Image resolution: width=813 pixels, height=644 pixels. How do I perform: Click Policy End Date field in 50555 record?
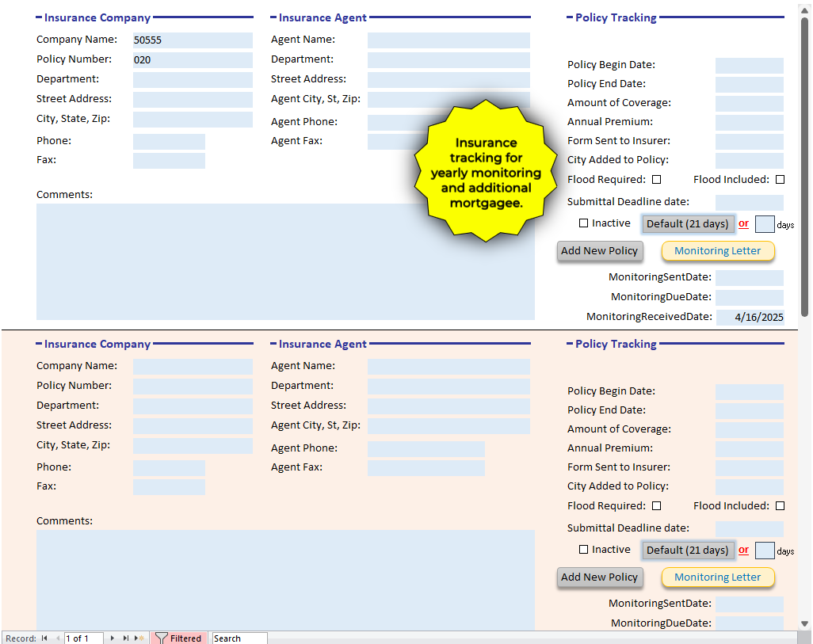pyautogui.click(x=750, y=85)
